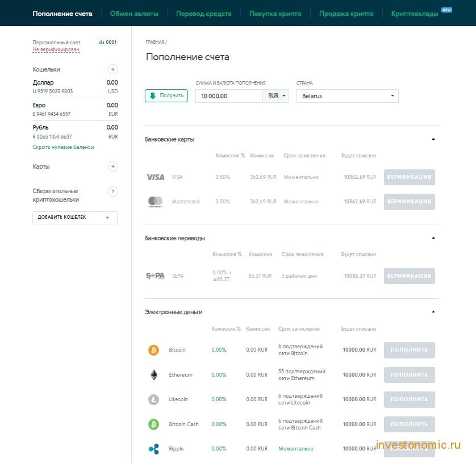
Task: Click the Получить button
Action: pyautogui.click(x=166, y=95)
